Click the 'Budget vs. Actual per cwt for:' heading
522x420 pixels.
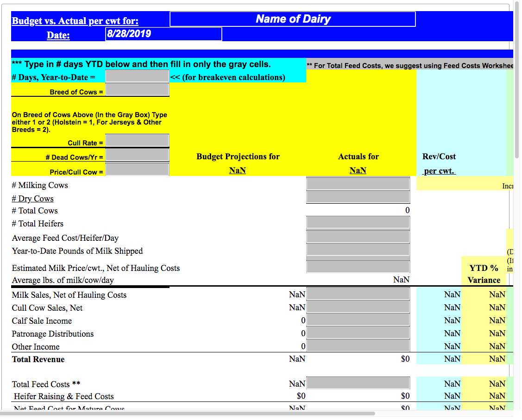(75, 21)
